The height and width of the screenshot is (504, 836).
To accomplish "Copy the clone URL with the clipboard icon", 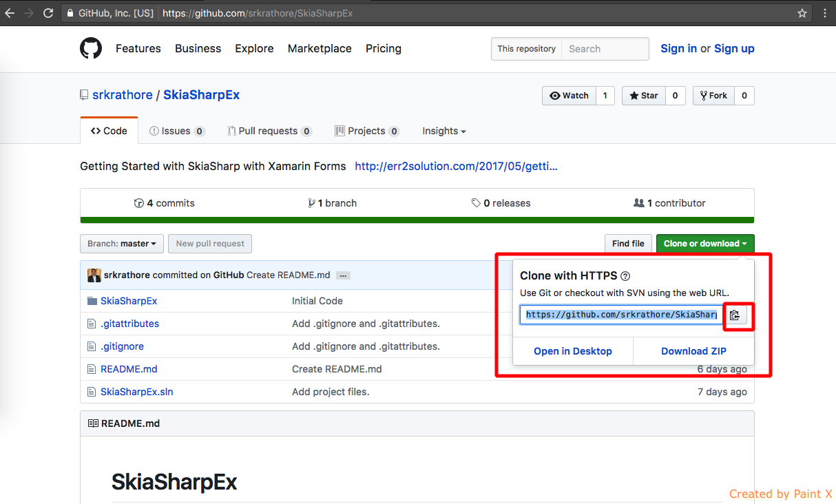I will coord(735,315).
